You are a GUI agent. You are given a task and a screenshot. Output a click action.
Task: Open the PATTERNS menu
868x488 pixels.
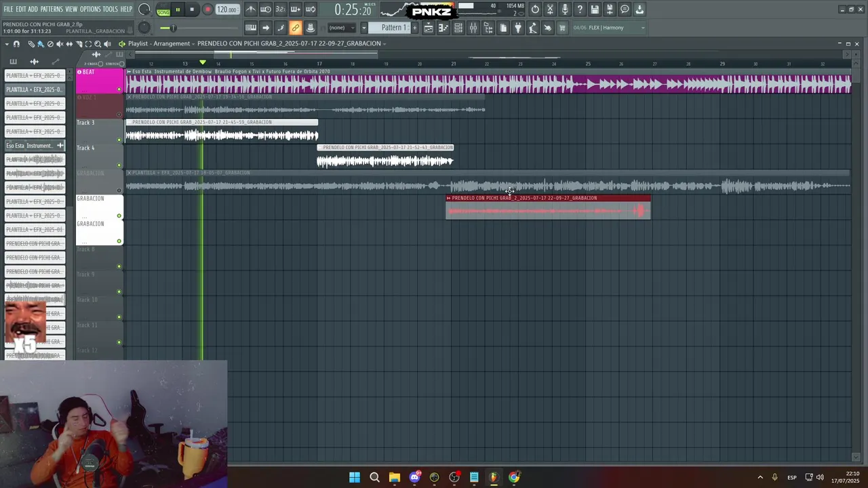coord(52,9)
